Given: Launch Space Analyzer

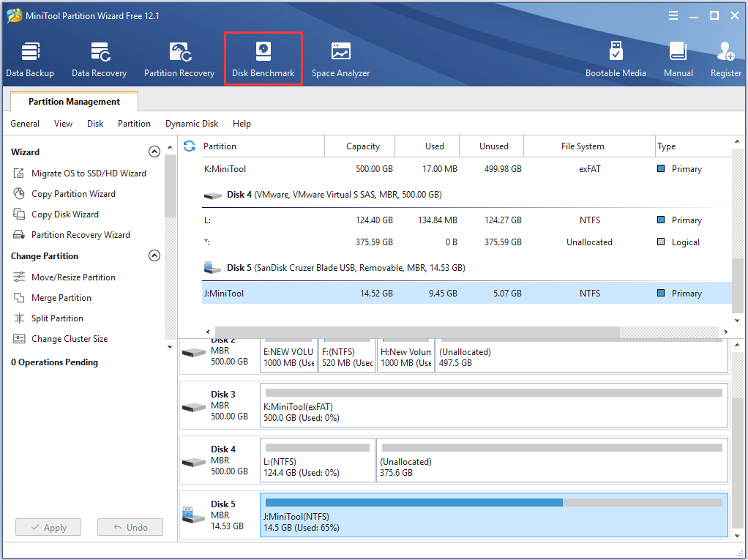Looking at the screenshot, I should 340,59.
